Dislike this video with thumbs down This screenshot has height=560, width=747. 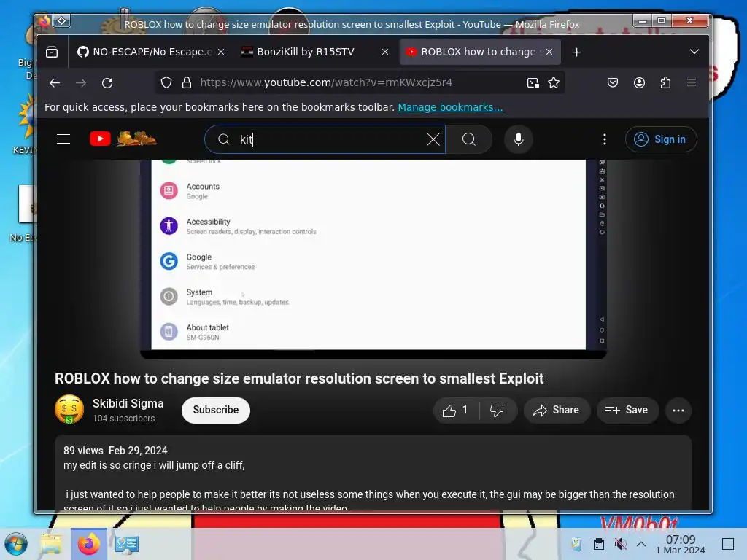coord(497,411)
